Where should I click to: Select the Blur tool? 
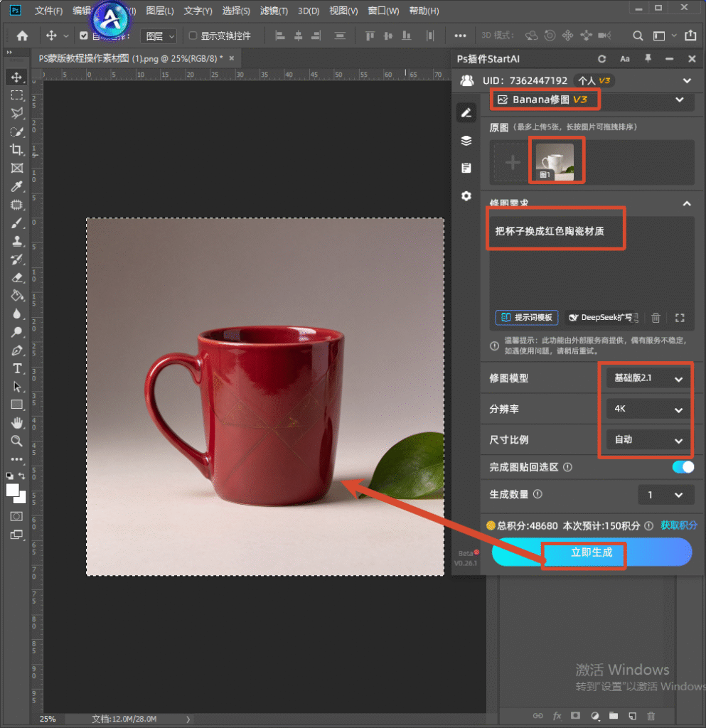click(x=17, y=314)
